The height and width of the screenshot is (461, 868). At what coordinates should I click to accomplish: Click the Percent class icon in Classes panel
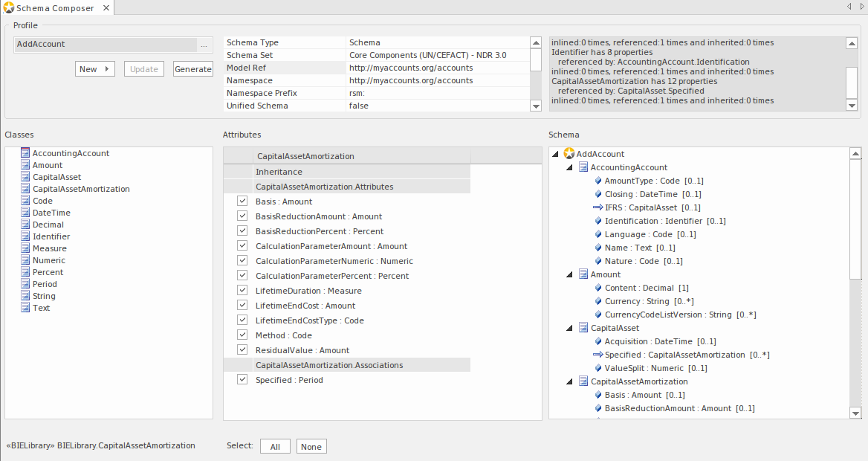[26, 272]
